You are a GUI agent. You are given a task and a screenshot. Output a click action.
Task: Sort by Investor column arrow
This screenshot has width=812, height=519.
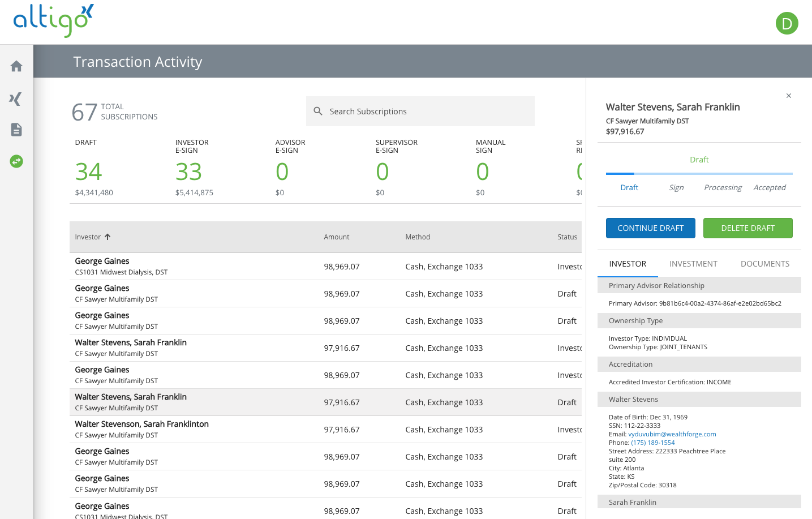pyautogui.click(x=108, y=237)
